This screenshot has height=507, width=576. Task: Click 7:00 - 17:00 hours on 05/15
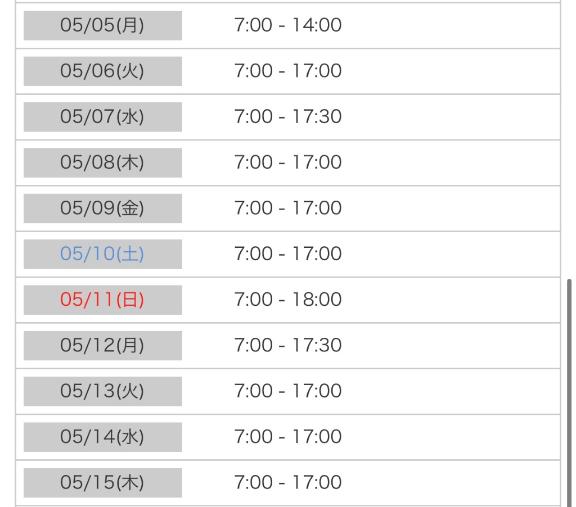[x=288, y=482]
